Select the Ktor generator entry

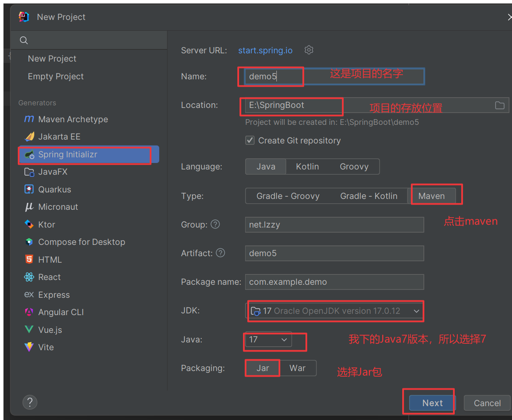[89, 225]
